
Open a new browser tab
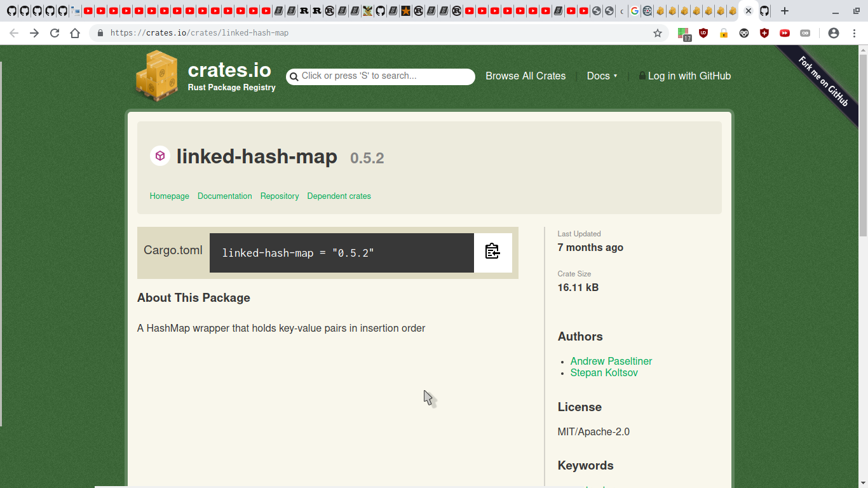(x=785, y=11)
